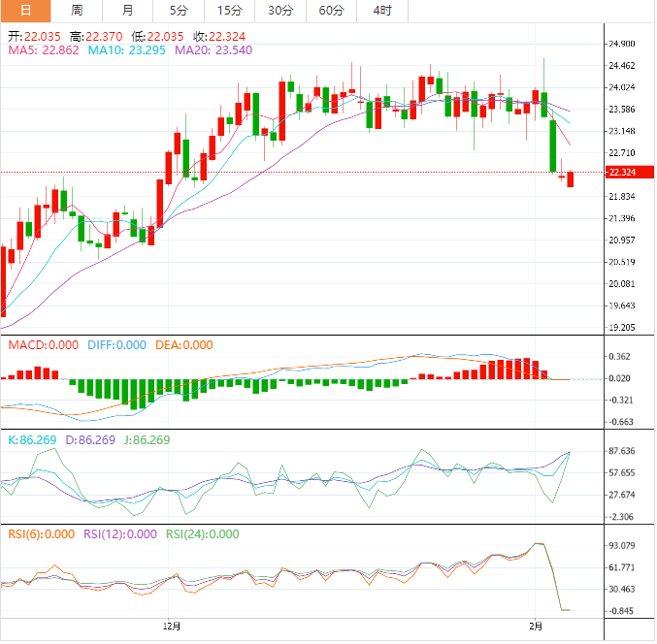The image size is (657, 644).
Task: Click the -0.845 RSI axis label
Action: (x=620, y=611)
